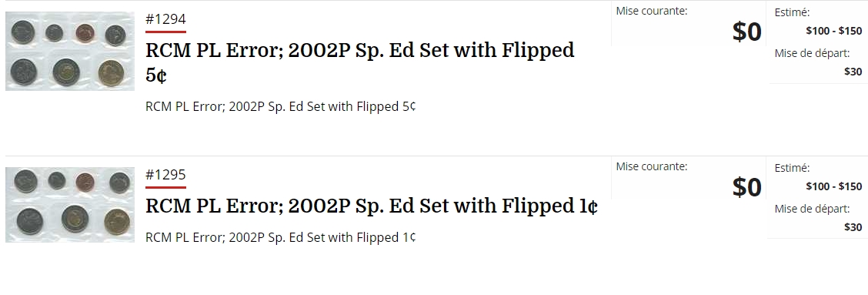The width and height of the screenshot is (868, 295).
Task: Open the Flipped 5¢ lot title
Action: [x=360, y=62]
